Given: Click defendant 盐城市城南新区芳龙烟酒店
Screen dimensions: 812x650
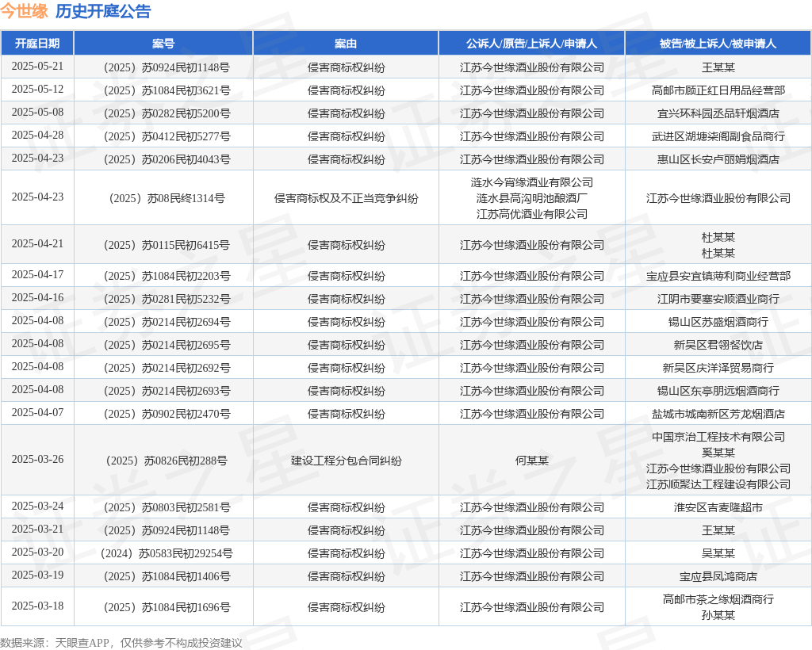Looking at the screenshot, I should (x=718, y=414).
